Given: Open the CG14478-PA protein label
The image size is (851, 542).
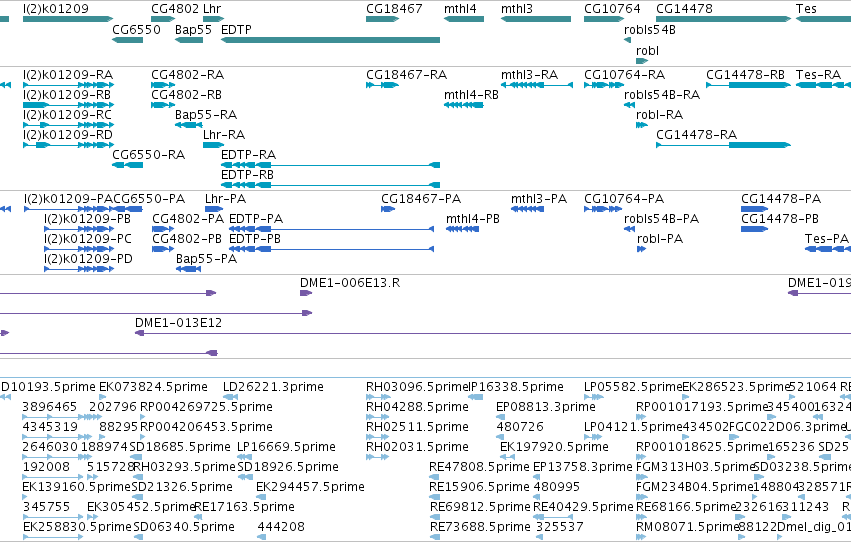Looking at the screenshot, I should click(x=781, y=199).
